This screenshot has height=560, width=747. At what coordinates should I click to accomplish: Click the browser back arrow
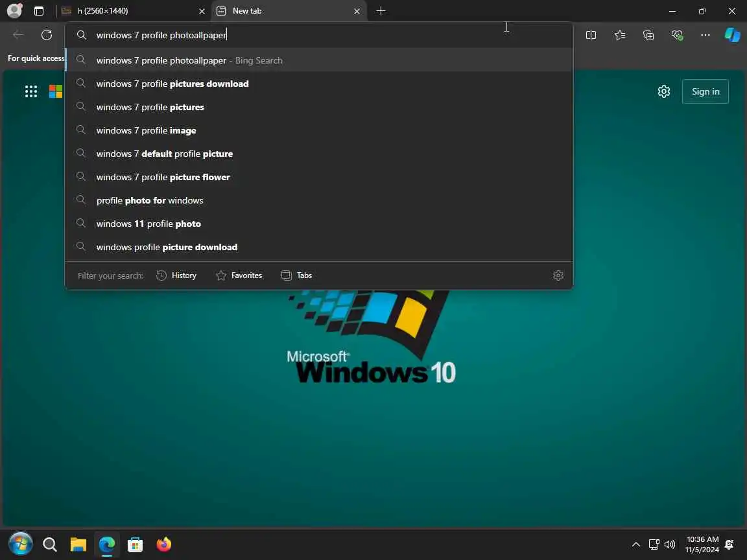click(x=18, y=35)
